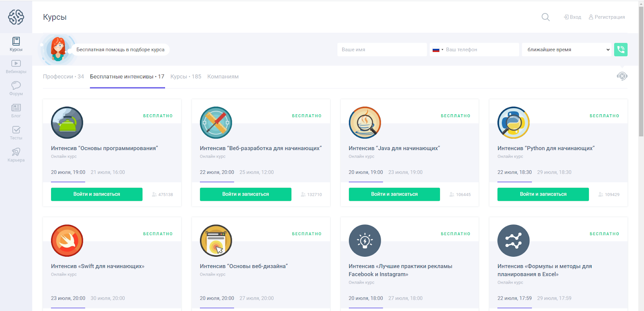Sign up for Java для начинающих intensive
644x311 pixels.
point(394,194)
